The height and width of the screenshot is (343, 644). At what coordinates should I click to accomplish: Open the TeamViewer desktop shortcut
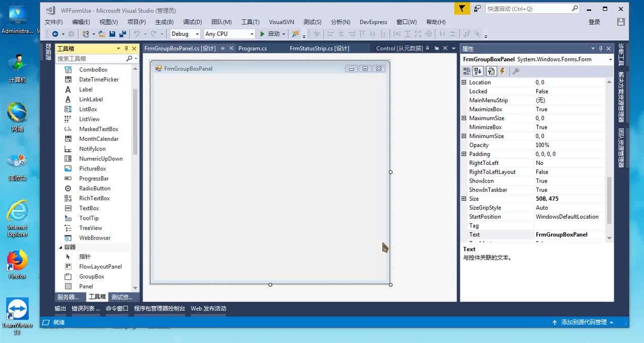pyautogui.click(x=17, y=316)
